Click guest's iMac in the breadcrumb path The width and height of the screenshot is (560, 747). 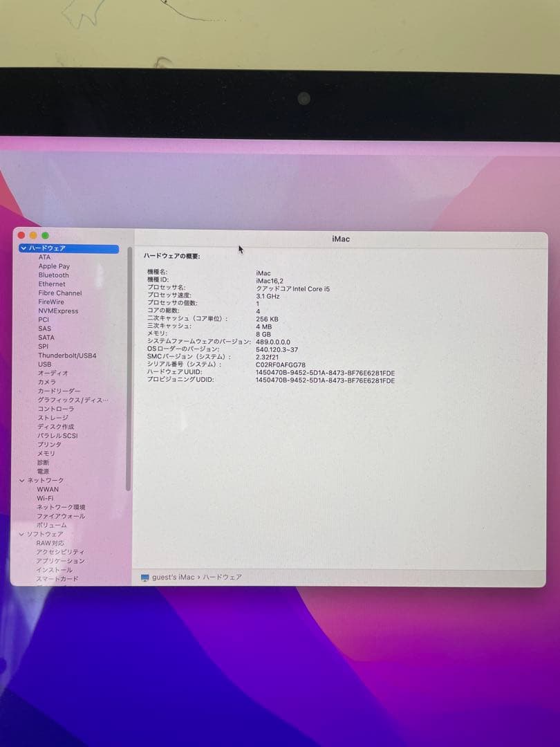tap(174, 576)
